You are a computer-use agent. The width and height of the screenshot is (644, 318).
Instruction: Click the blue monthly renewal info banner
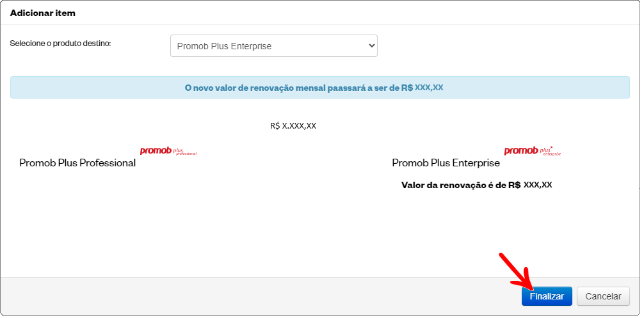click(x=320, y=88)
